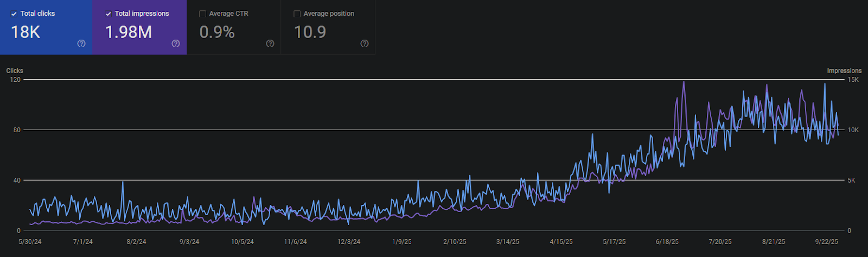
Task: Click the 5/30/24 date label on x-axis
Action: pos(29,242)
